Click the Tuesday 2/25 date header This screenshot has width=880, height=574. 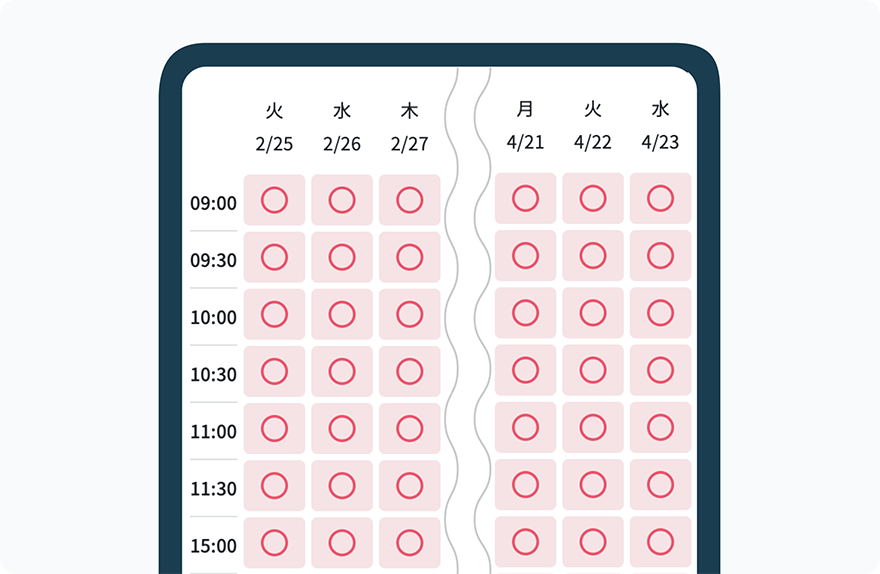(274, 128)
